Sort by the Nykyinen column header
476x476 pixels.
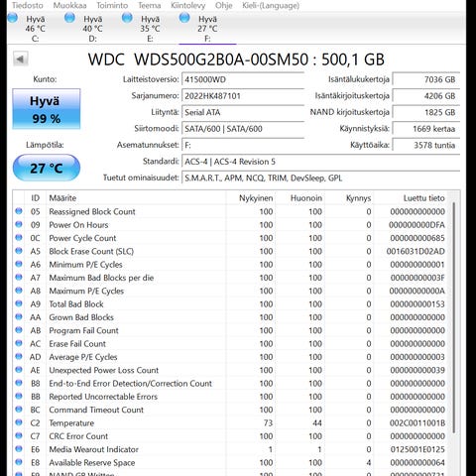[251, 198]
